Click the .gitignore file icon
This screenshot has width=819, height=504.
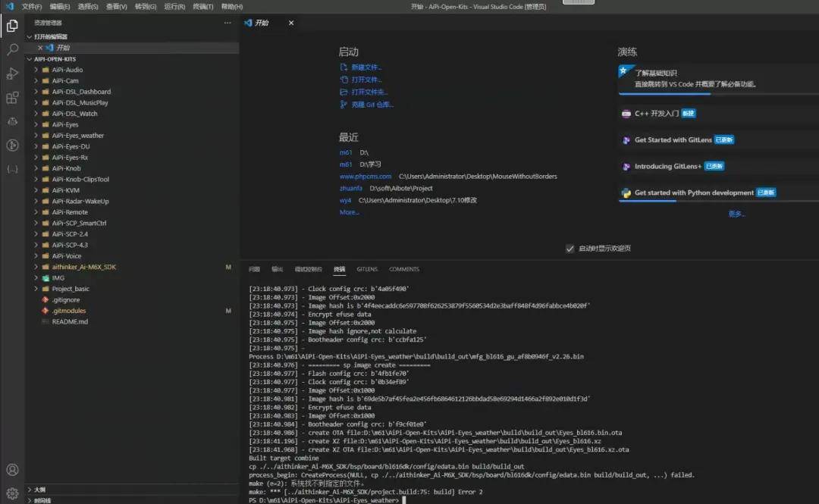[x=45, y=300]
